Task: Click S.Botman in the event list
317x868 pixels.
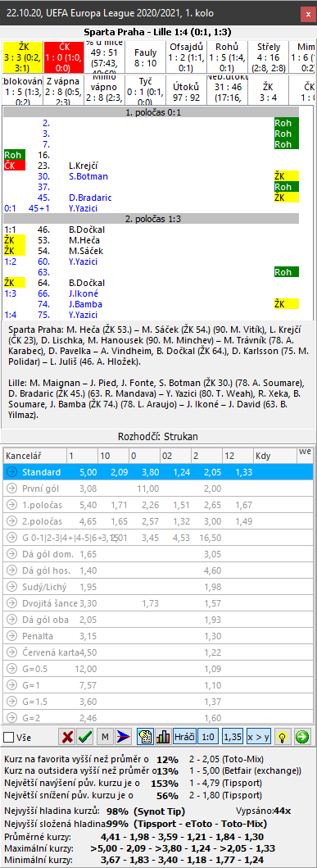Action: pyautogui.click(x=88, y=176)
